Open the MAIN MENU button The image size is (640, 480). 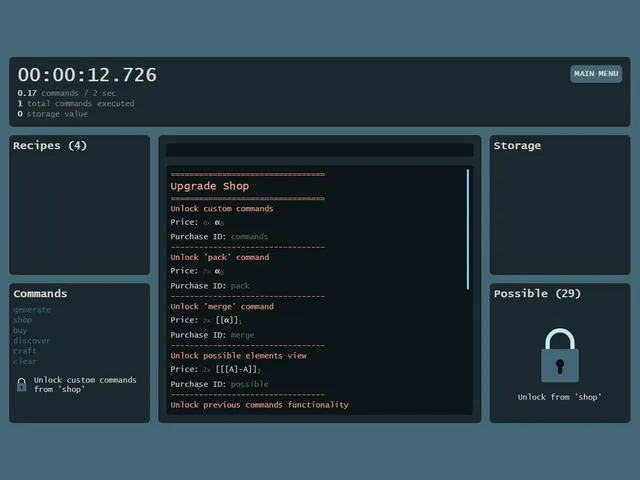click(x=596, y=74)
